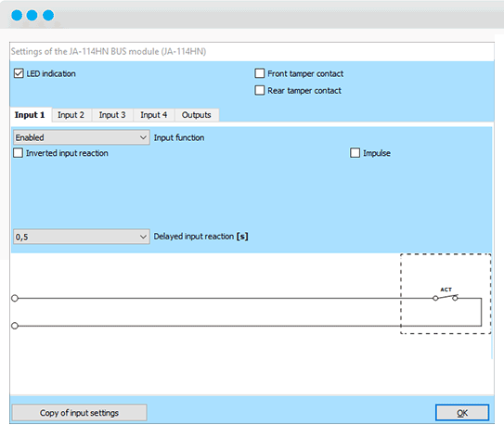Screen dimensions: 504x438
Task: Click the second blue window dot
Action: coord(32,15)
